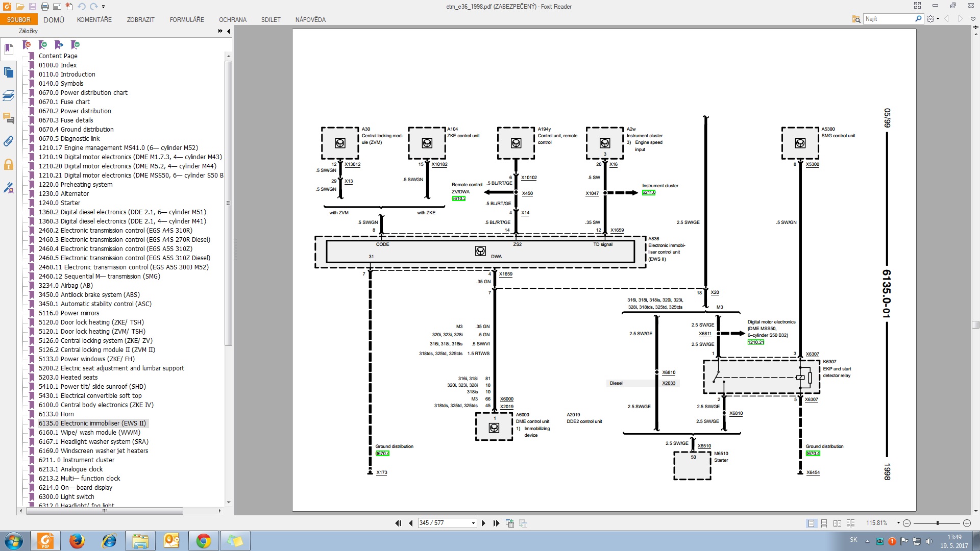Click the add new bookmark icon

pos(43,45)
